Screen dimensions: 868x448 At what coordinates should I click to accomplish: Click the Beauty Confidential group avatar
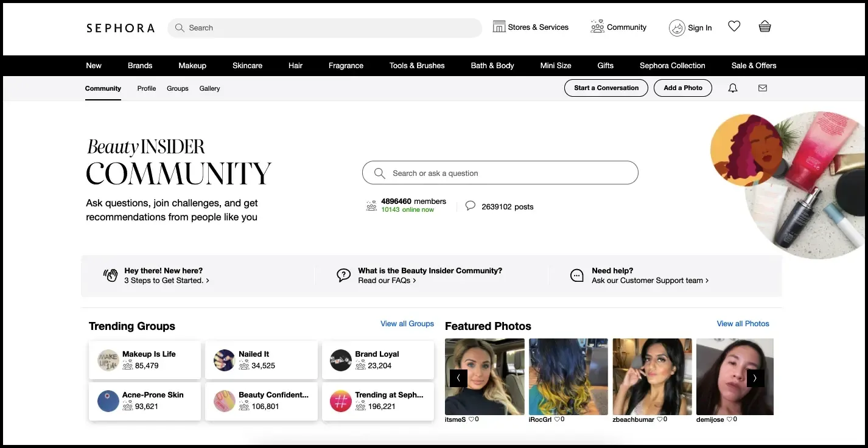(225, 401)
